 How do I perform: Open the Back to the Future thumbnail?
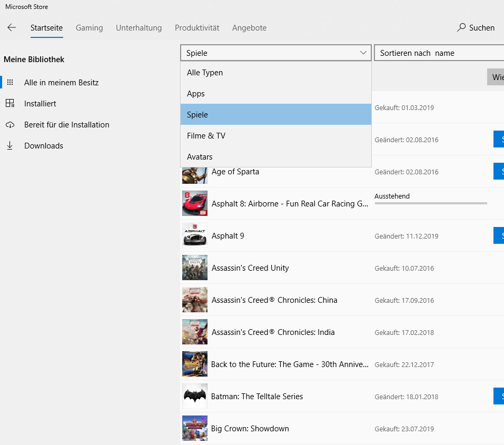click(195, 364)
